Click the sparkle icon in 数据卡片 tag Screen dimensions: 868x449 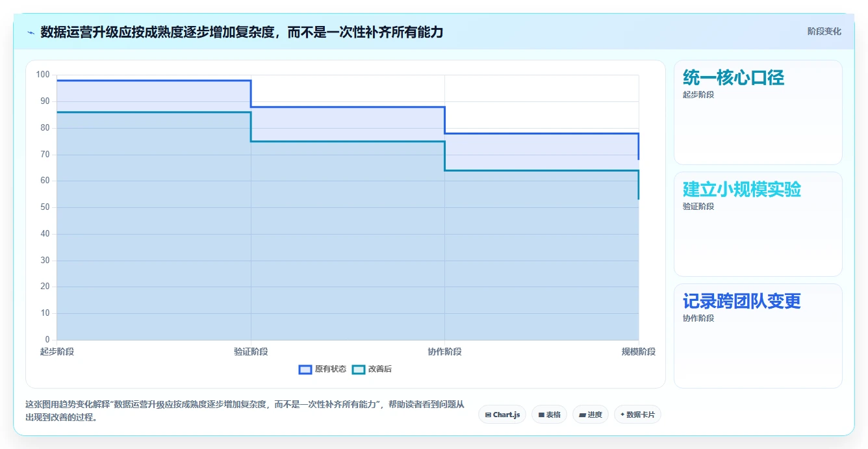coord(622,415)
